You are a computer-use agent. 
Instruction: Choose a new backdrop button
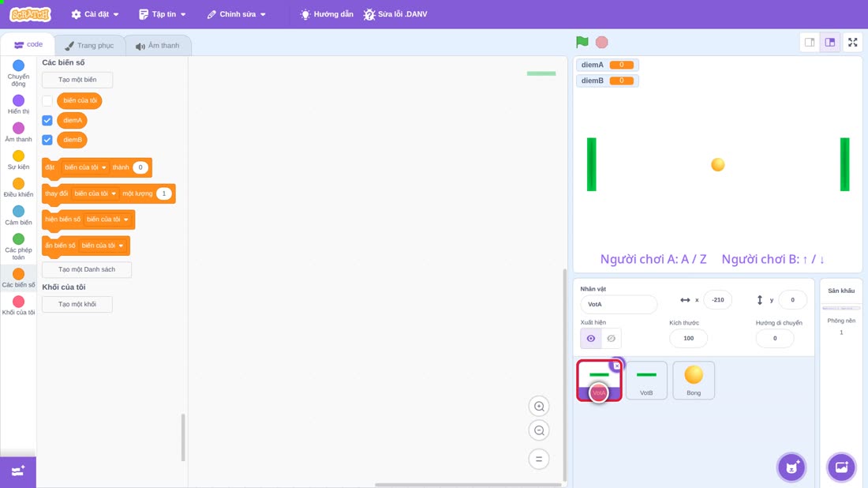click(x=841, y=467)
